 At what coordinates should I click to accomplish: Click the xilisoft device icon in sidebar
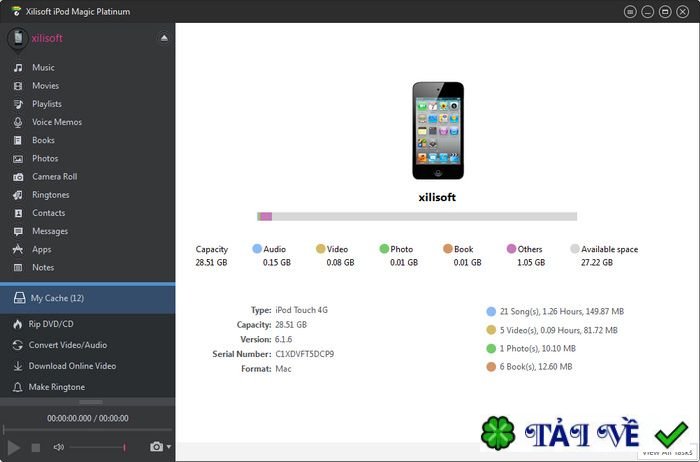[18, 38]
